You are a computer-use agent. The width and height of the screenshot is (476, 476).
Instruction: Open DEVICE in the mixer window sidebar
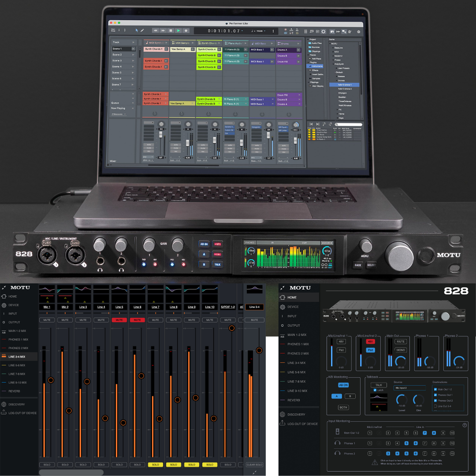(13, 305)
